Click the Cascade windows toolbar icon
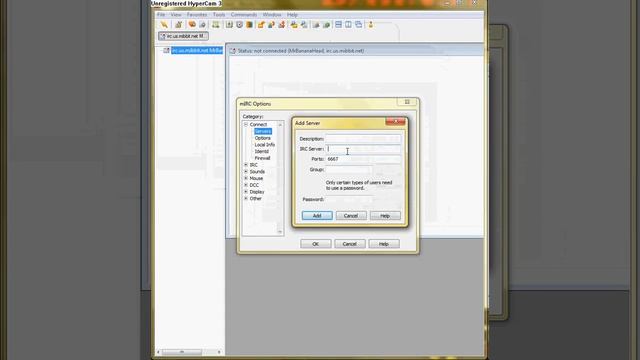640x360 pixels. (x=358, y=25)
